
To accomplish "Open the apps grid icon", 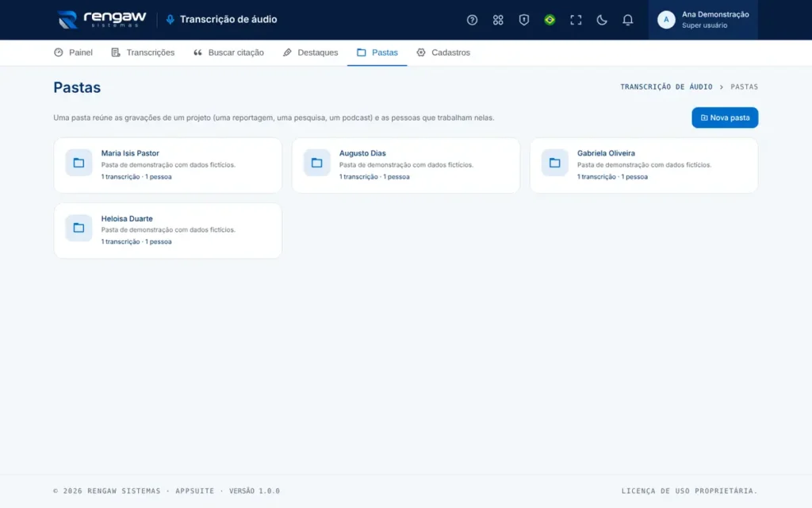I will point(498,20).
